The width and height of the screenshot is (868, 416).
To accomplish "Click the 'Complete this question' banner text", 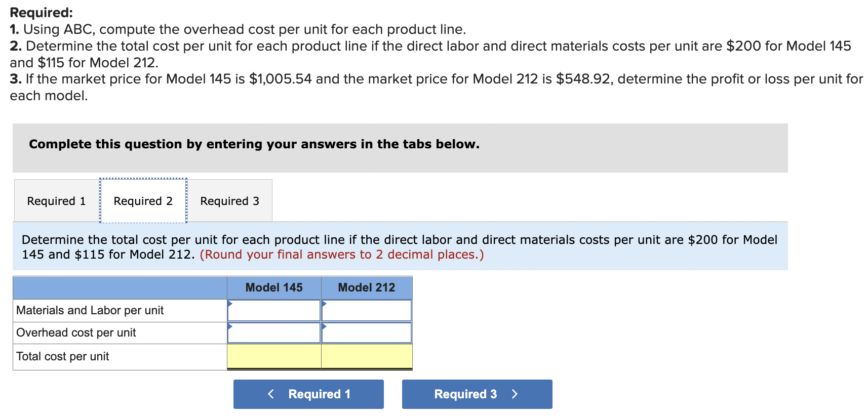I will click(254, 144).
